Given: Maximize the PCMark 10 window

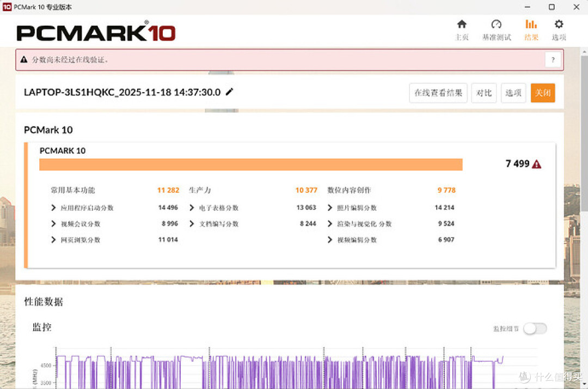Looking at the screenshot, I should pyautogui.click(x=552, y=7).
